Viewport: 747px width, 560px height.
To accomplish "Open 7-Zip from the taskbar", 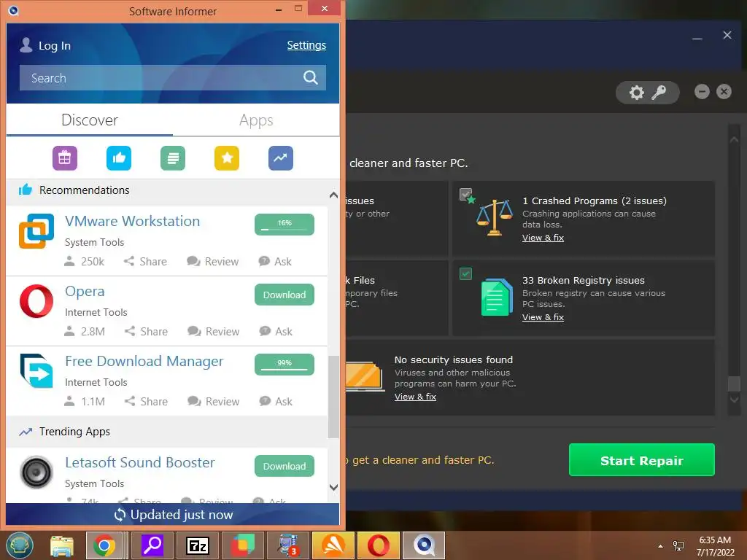I will 198,545.
